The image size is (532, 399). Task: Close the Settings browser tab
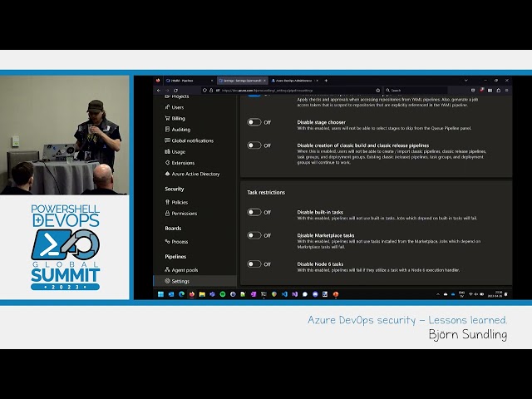tap(264, 81)
